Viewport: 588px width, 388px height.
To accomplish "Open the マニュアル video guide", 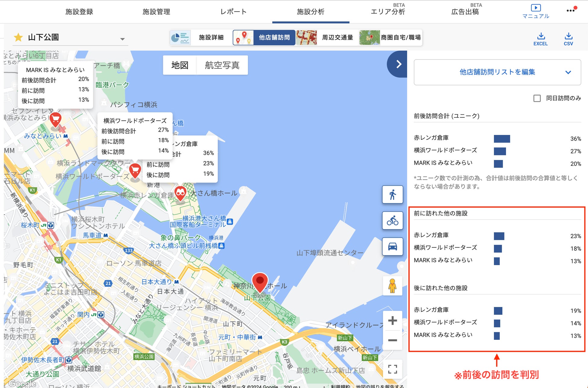I will 536,11.
